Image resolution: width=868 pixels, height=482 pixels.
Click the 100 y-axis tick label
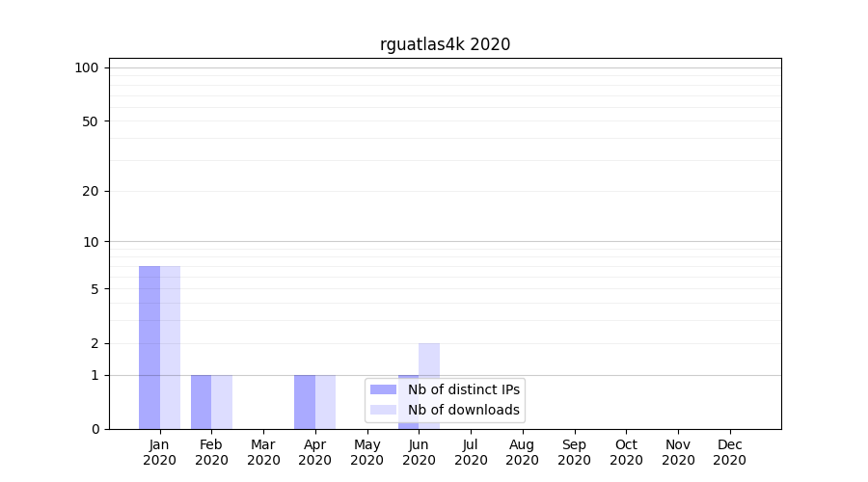(x=87, y=67)
